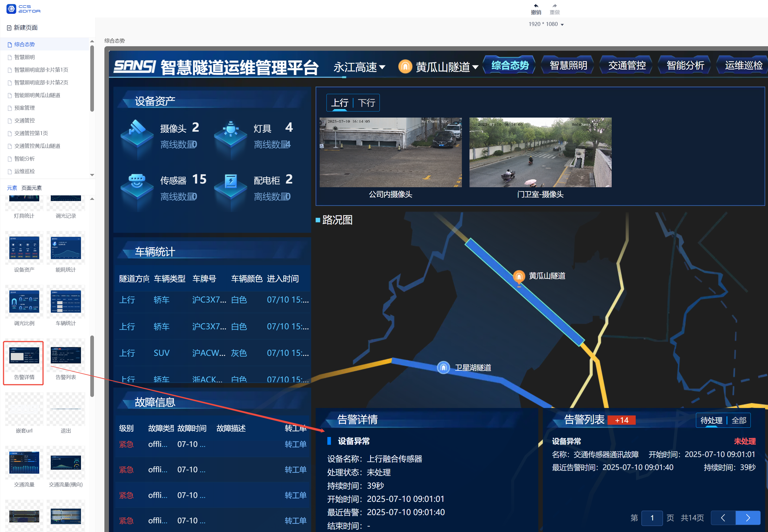Click element panel scroll-up arrow
Screen dimensions: 768x532
tap(92, 199)
